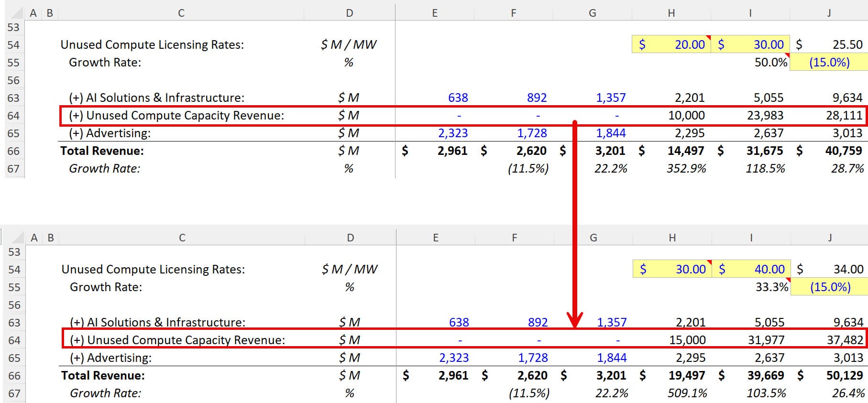Image resolution: width=868 pixels, height=403 pixels.
Task: Click the 28,111 revenue cell
Action: point(828,115)
